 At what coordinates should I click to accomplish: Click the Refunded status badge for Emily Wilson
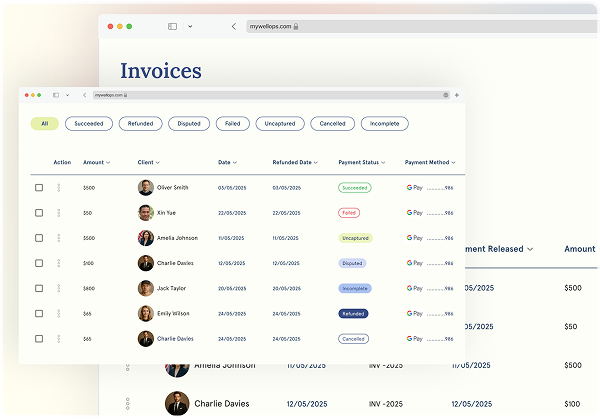[x=353, y=313]
